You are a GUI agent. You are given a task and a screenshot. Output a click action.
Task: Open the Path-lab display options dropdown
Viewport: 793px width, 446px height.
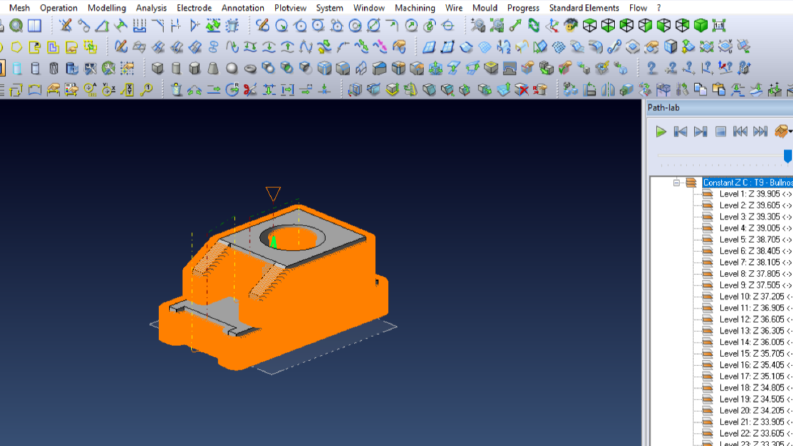click(790, 131)
